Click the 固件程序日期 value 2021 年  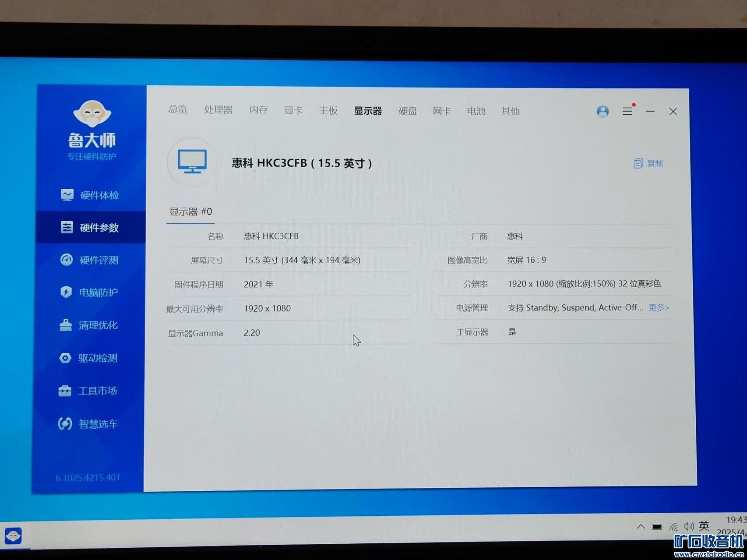pos(258,284)
